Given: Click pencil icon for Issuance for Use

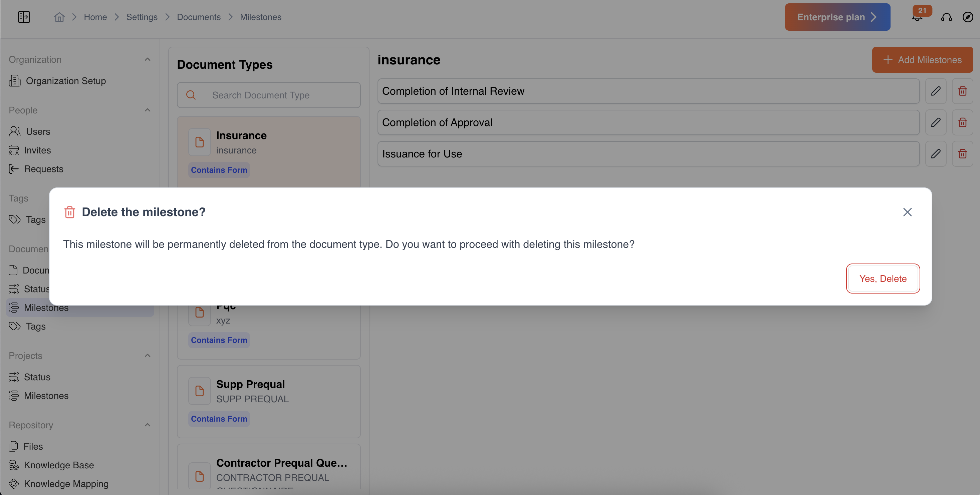Looking at the screenshot, I should 936,153.
